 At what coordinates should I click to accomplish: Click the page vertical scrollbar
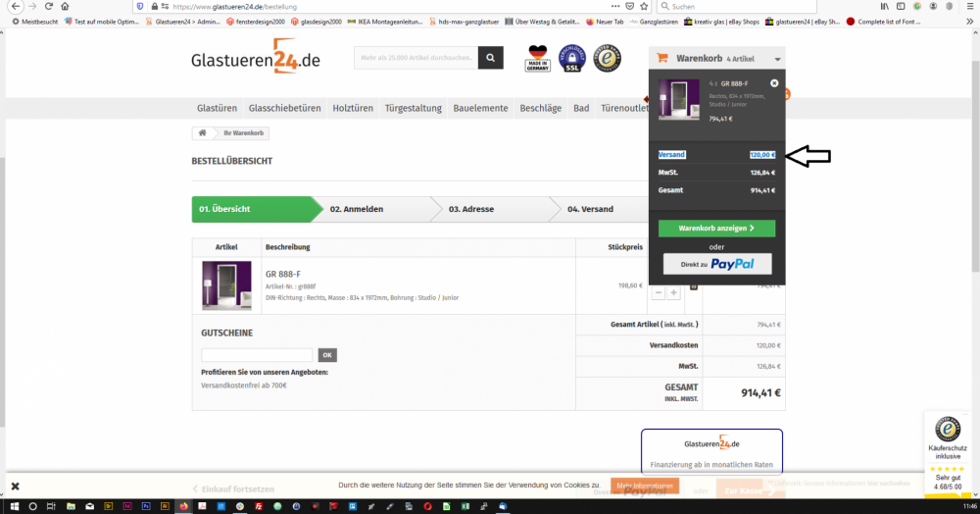click(976, 167)
